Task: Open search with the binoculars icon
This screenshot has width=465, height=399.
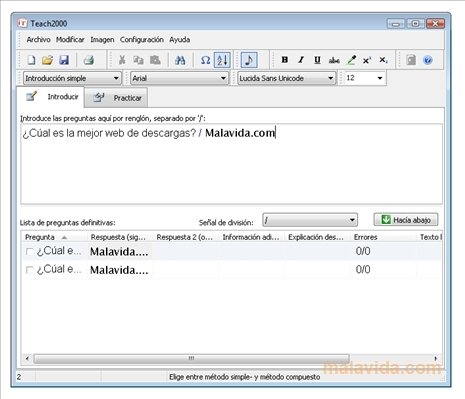Action: coord(180,60)
